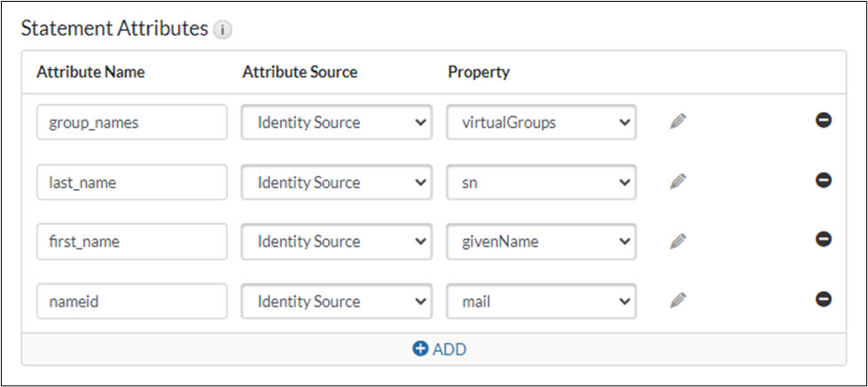
Task: Remove the group_names attribute row
Action: pyautogui.click(x=823, y=122)
